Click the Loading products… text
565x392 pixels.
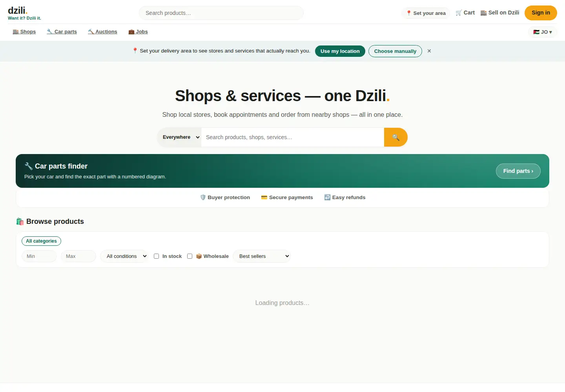(x=282, y=303)
